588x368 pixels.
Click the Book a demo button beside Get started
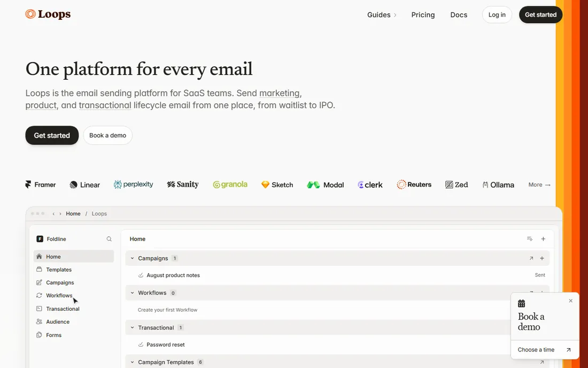click(107, 135)
